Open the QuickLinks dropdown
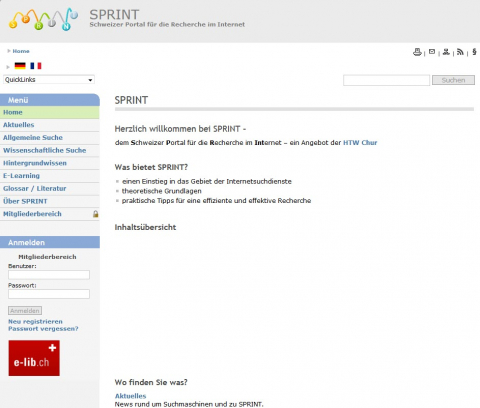This screenshot has height=408, width=480. pyautogui.click(x=49, y=80)
